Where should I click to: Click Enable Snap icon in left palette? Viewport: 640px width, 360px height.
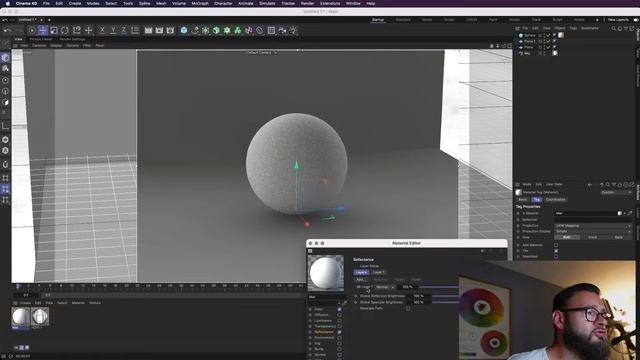[5, 164]
